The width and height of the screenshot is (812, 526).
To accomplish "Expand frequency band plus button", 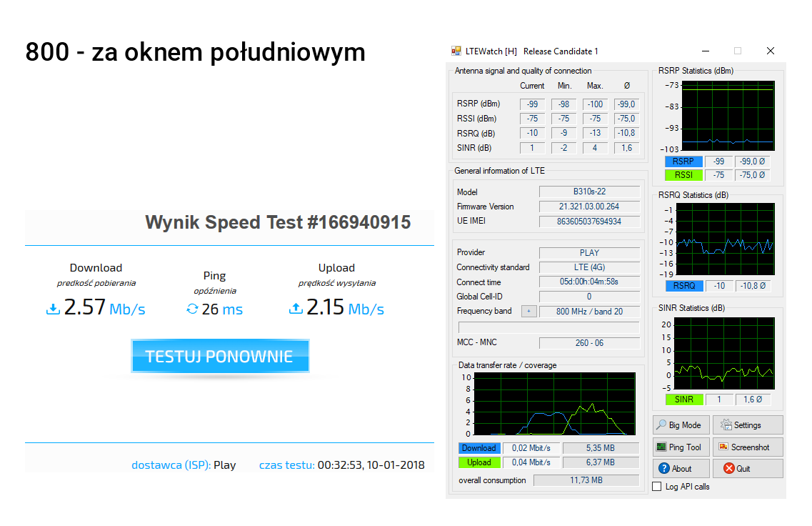I will point(528,312).
